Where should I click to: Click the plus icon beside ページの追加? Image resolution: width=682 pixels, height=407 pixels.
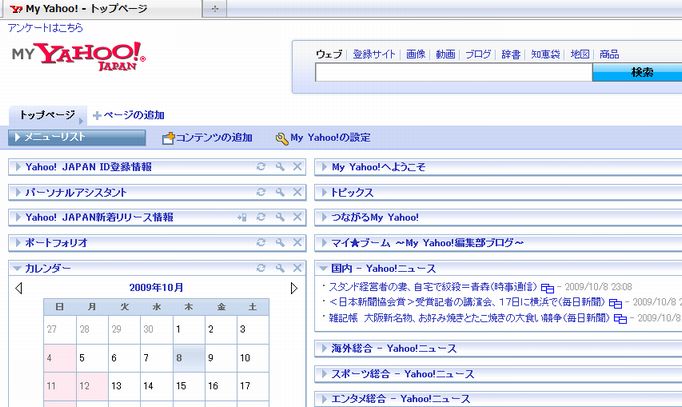[97, 115]
